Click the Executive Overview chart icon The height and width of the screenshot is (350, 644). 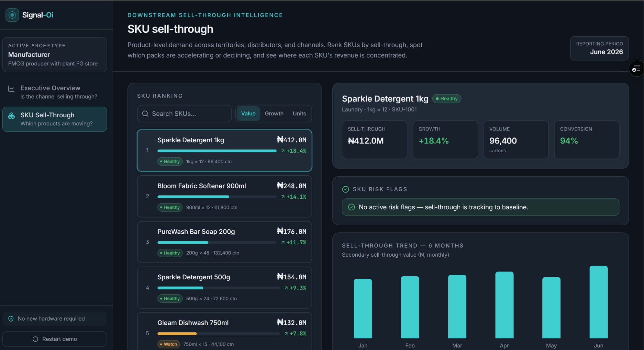coord(11,88)
